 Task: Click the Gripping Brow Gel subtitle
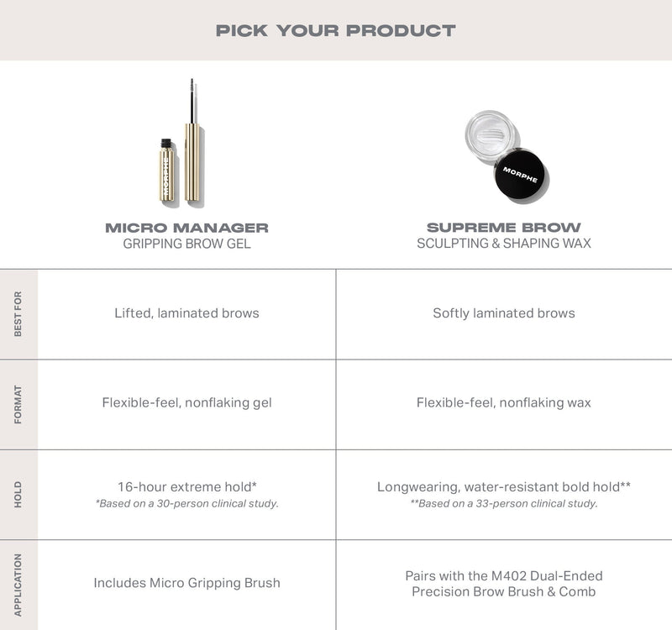click(x=186, y=244)
